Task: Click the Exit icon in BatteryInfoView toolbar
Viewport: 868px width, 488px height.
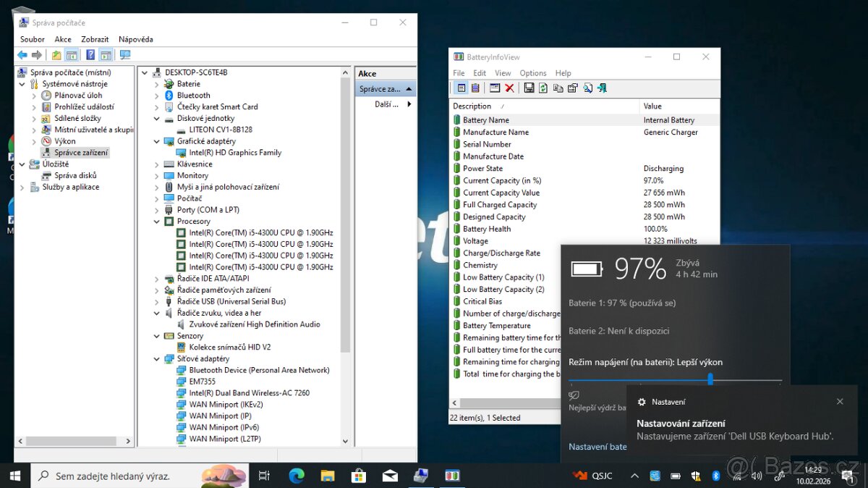Action: tap(602, 88)
